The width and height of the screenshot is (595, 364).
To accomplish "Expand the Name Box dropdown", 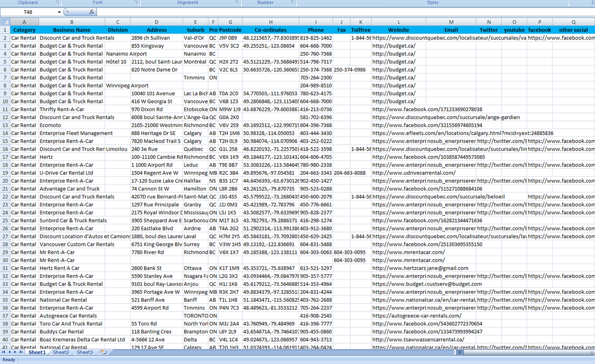I will pyautogui.click(x=59, y=12).
